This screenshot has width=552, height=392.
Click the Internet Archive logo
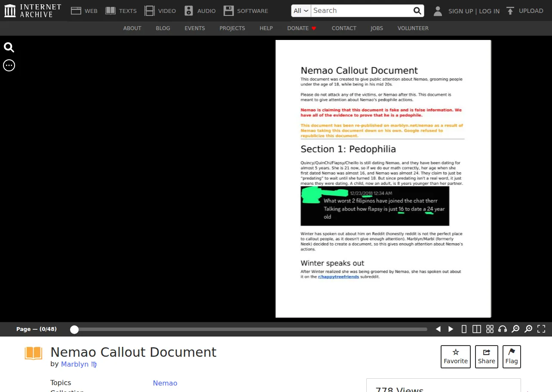(33, 11)
